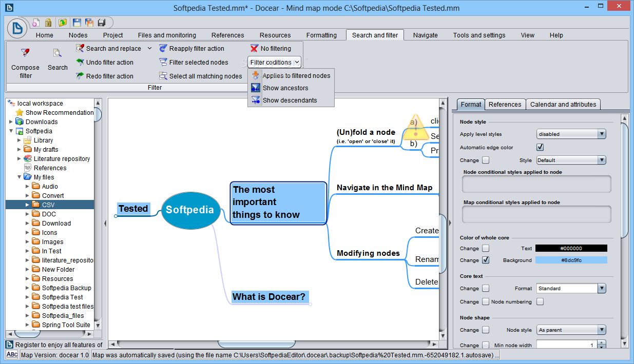Click the No filtering red X icon

coord(255,48)
